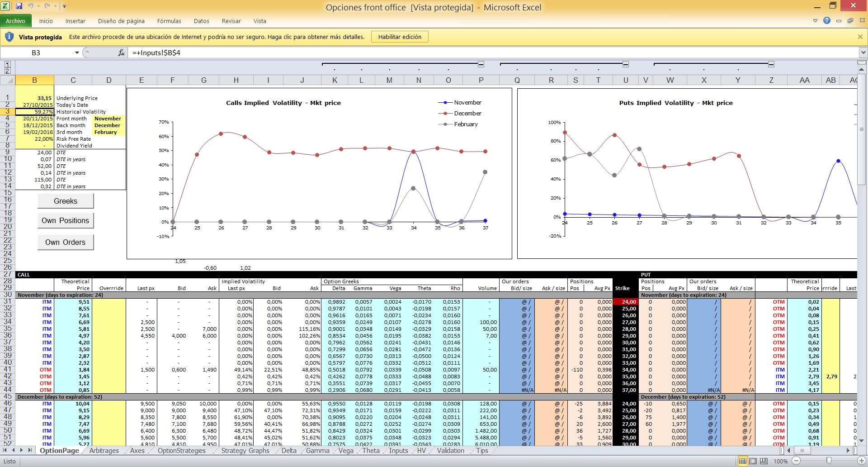Adjust the zoom slider handle

(829, 461)
